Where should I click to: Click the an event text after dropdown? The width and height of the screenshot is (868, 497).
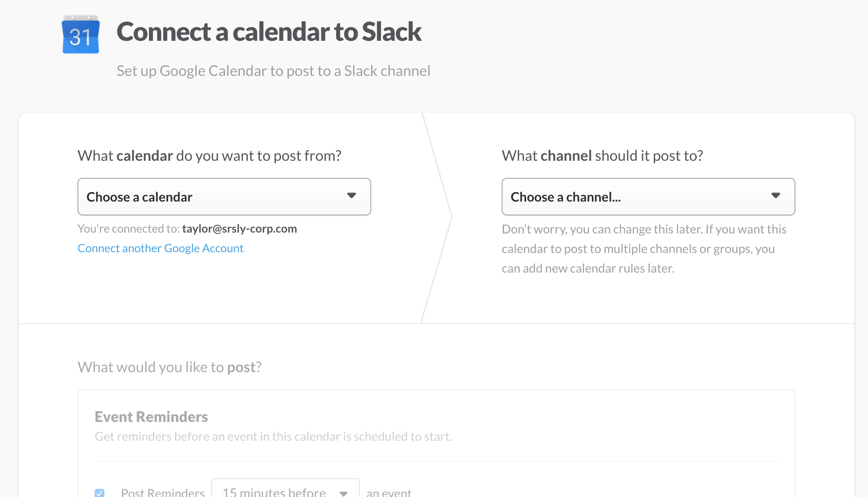(x=389, y=492)
